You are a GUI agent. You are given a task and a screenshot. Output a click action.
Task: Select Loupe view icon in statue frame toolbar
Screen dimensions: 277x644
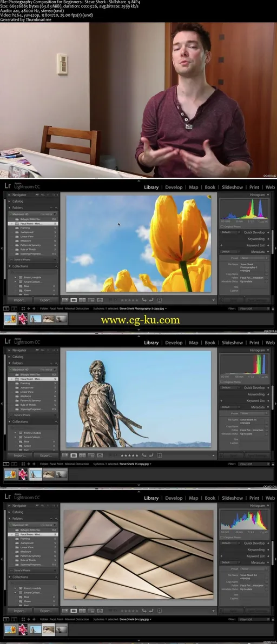point(74,455)
